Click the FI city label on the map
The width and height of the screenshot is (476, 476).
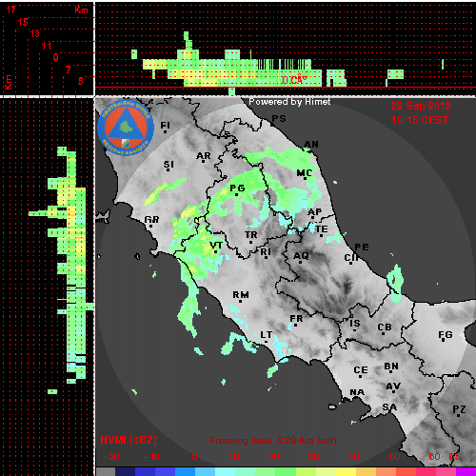(166, 126)
